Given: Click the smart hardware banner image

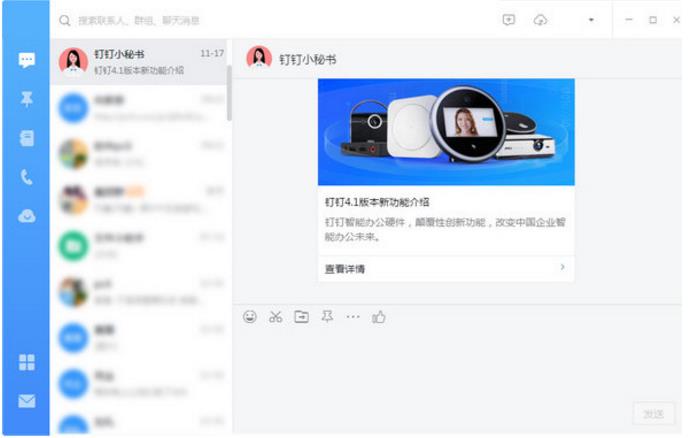Looking at the screenshot, I should (x=446, y=131).
